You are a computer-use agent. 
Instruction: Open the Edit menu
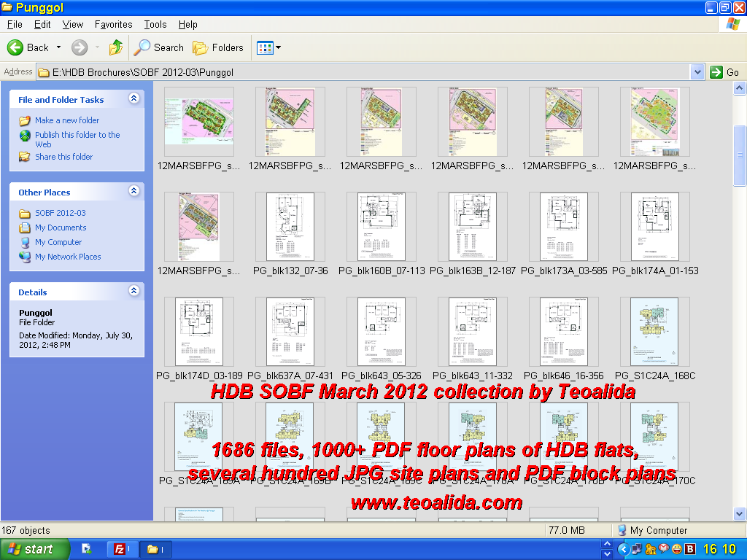pos(42,24)
